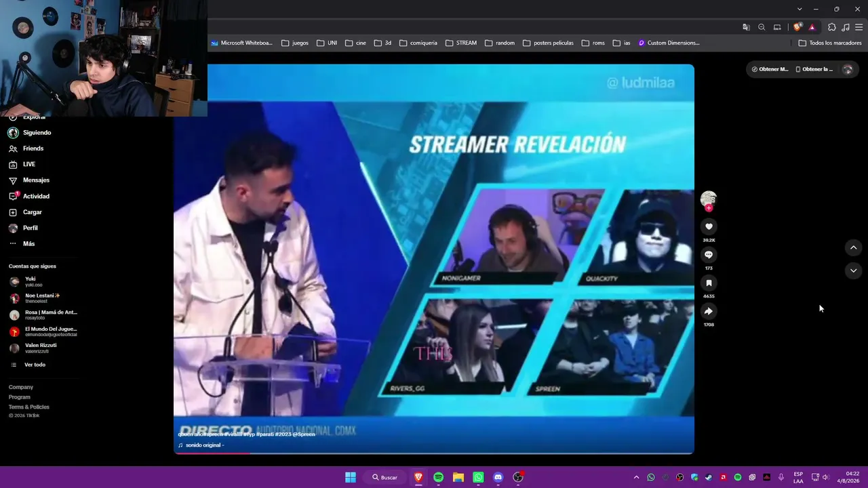The height and width of the screenshot is (488, 868).
Task: Go to the previous video with the up chevron
Action: [854, 248]
